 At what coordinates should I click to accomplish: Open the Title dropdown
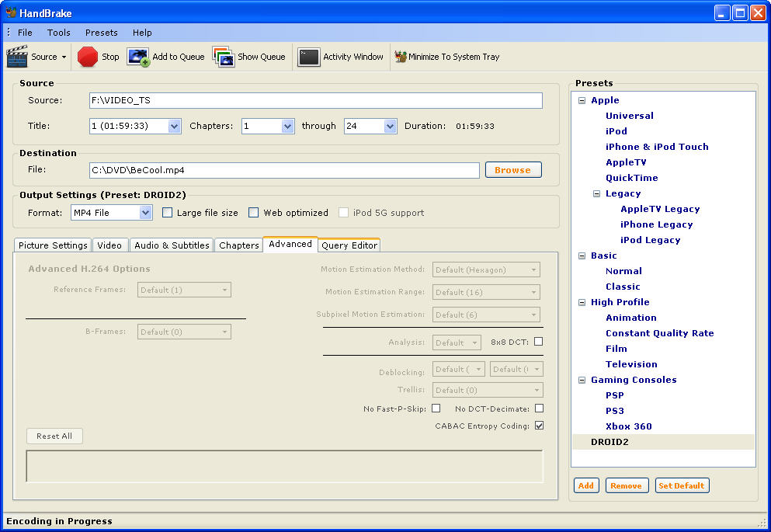(174, 126)
